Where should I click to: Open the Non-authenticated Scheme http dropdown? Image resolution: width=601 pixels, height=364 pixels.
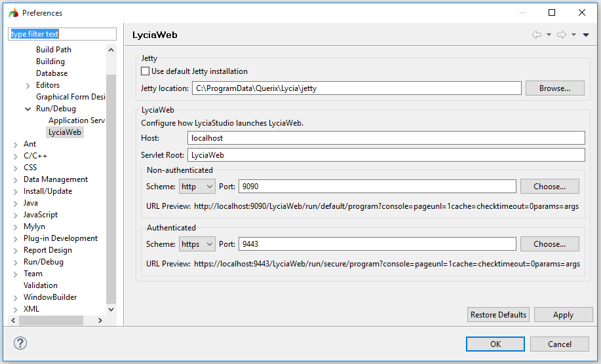coord(197,187)
